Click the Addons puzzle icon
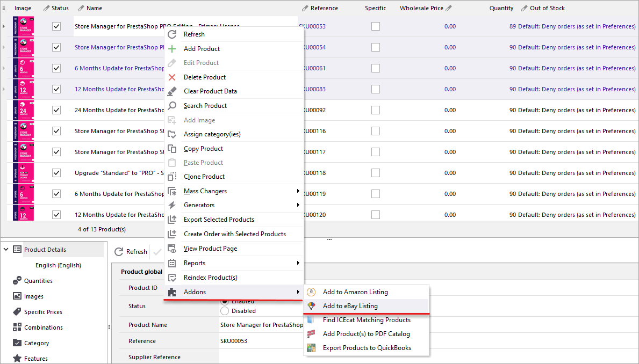Viewport: 639px width, 364px height. (172, 292)
